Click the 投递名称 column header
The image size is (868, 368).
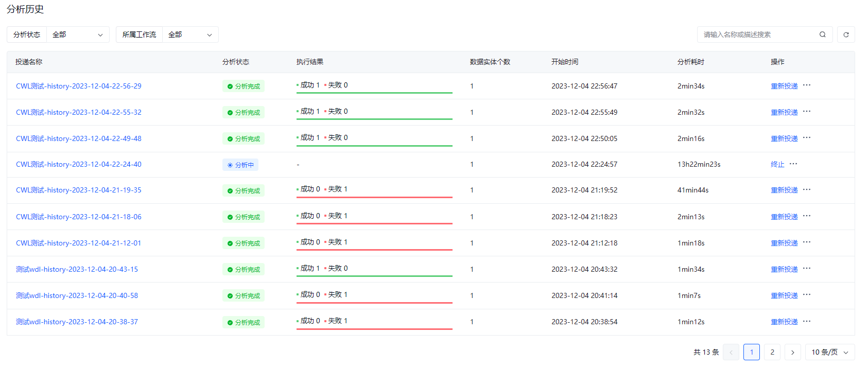[29, 62]
